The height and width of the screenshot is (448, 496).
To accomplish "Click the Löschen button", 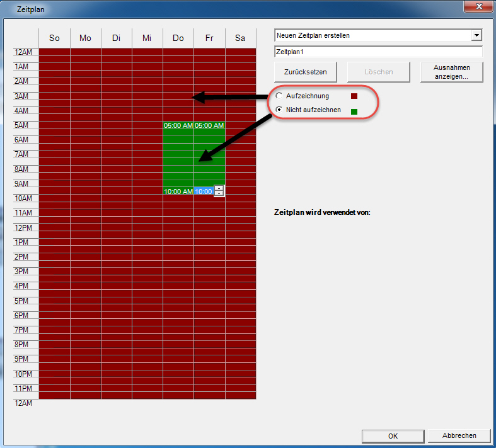I will [379, 72].
